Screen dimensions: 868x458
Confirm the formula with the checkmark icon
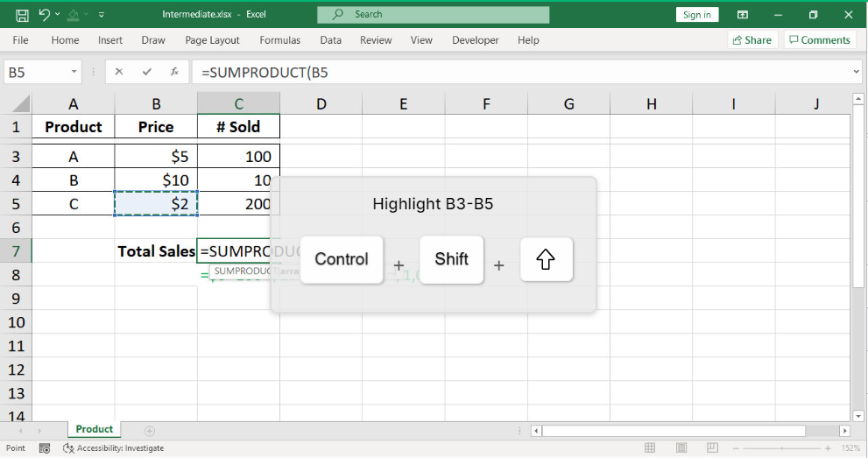pos(146,72)
